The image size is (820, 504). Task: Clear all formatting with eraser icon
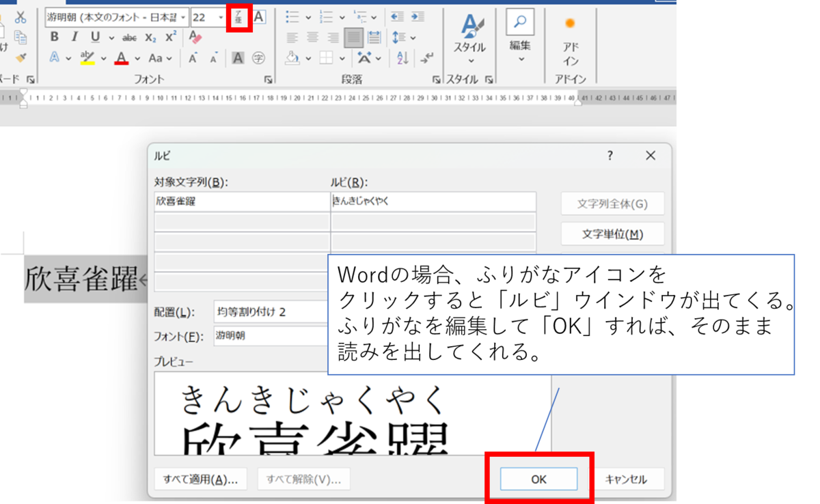pyautogui.click(x=195, y=38)
